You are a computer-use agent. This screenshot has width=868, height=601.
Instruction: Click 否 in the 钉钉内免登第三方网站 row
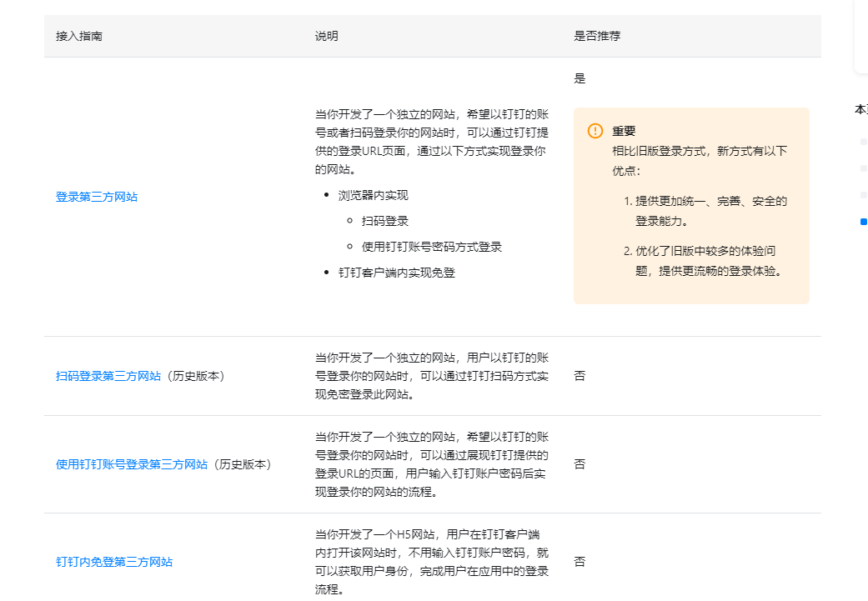[x=580, y=562]
